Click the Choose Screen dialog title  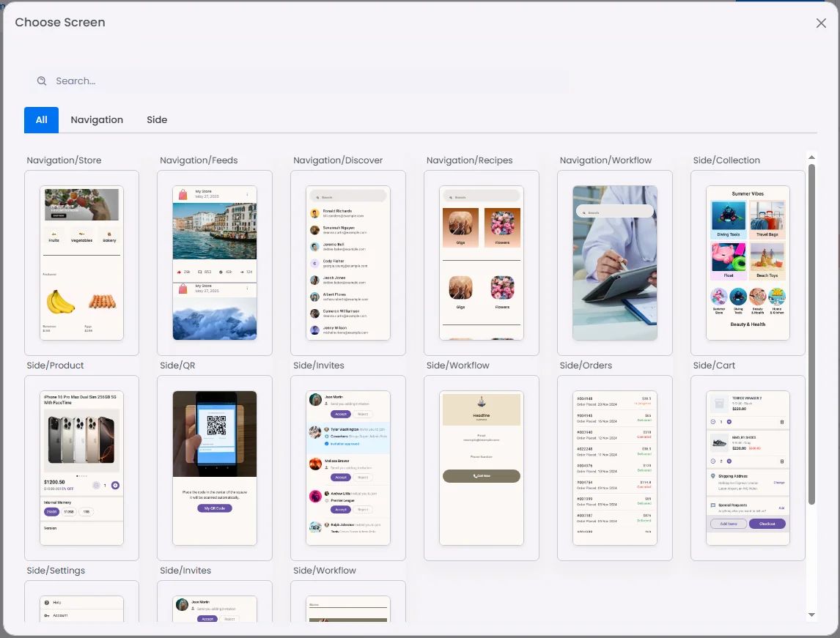point(60,23)
